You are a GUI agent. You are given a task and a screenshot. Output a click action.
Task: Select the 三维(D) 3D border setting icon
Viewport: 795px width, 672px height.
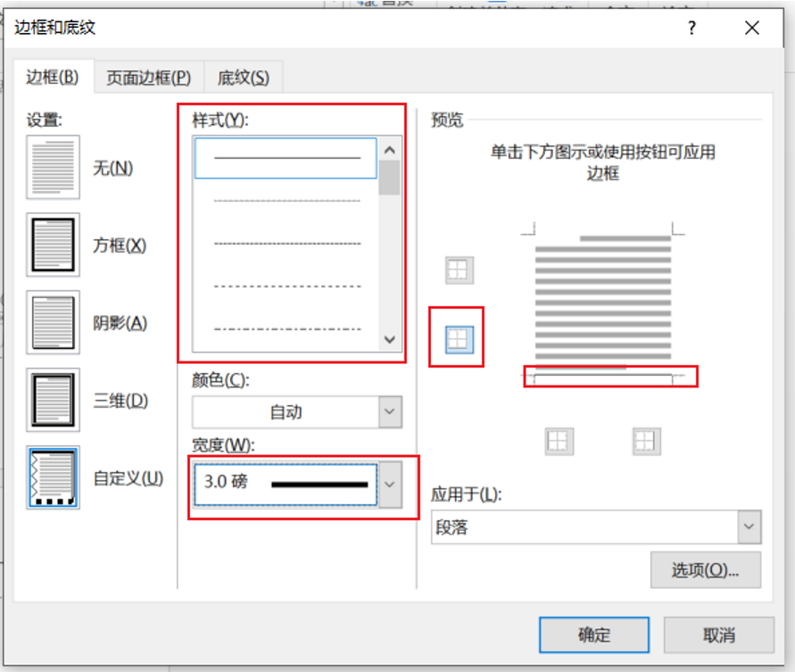click(54, 400)
